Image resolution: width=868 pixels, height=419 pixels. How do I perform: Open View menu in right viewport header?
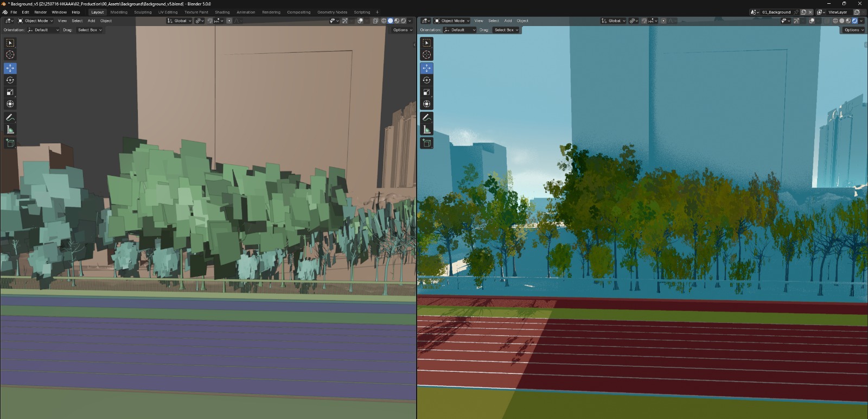[x=479, y=21]
